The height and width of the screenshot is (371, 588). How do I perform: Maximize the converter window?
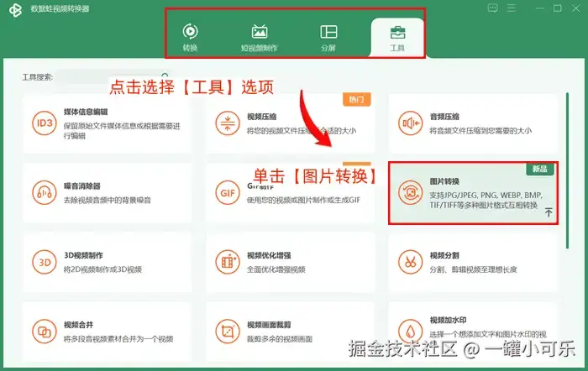click(x=558, y=8)
